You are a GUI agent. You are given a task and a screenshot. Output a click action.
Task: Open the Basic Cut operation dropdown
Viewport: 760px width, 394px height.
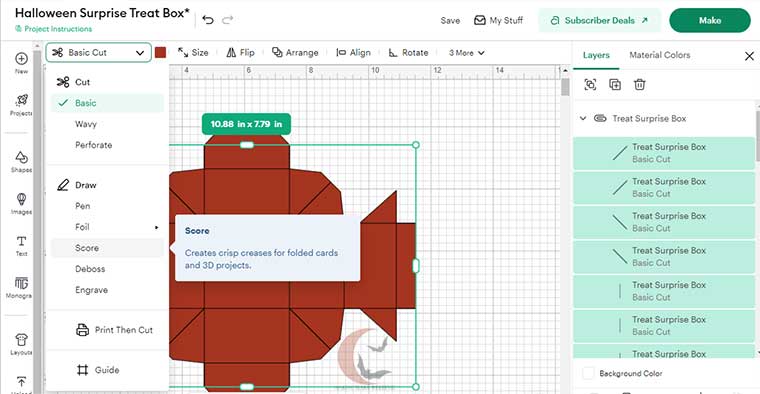(98, 52)
